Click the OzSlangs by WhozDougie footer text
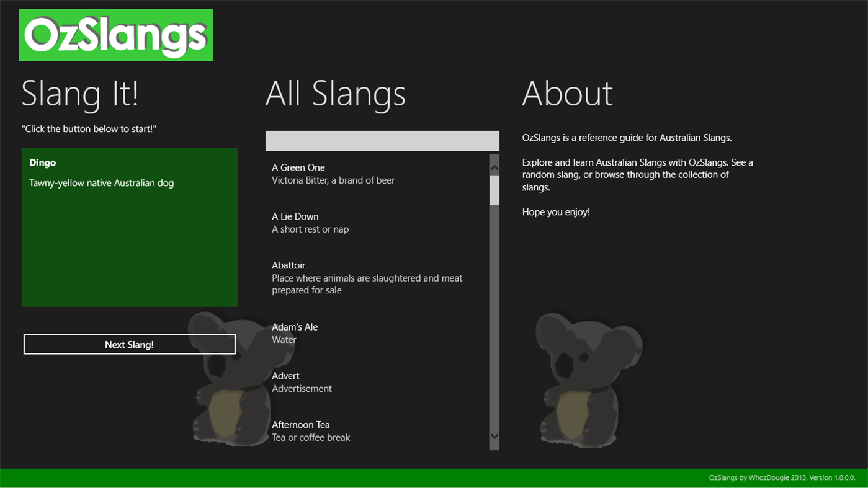 [x=781, y=477]
